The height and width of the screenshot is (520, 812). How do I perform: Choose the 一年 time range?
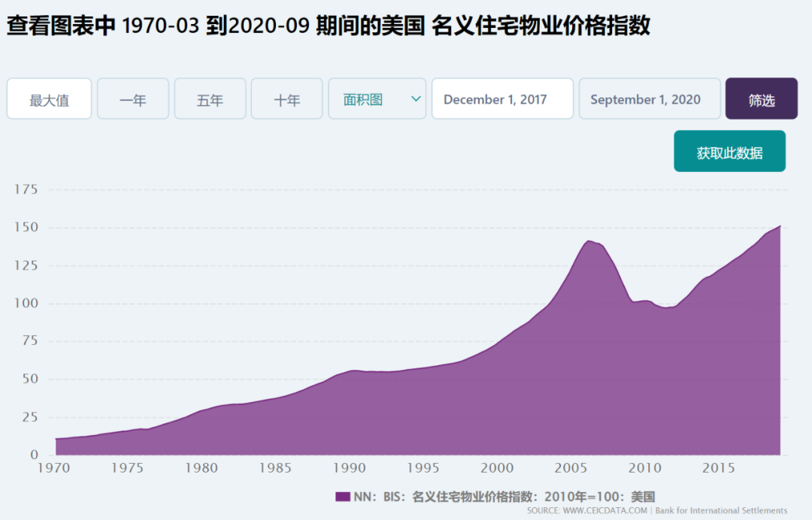133,99
